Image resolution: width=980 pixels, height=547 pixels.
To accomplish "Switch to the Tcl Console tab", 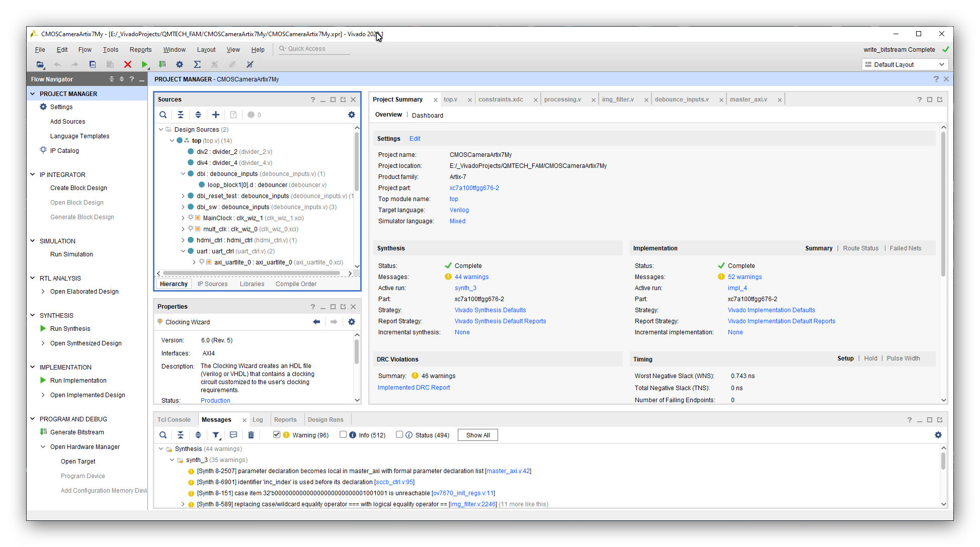I will coord(174,419).
